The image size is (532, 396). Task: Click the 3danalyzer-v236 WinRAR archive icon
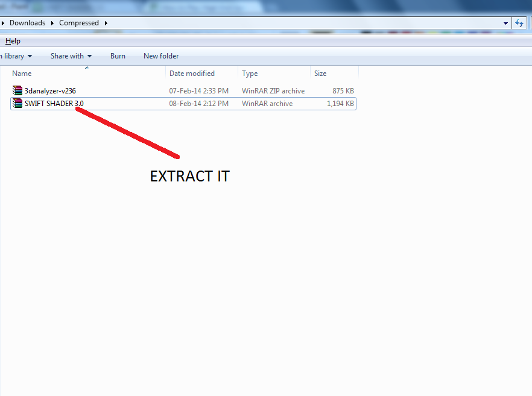(x=17, y=90)
